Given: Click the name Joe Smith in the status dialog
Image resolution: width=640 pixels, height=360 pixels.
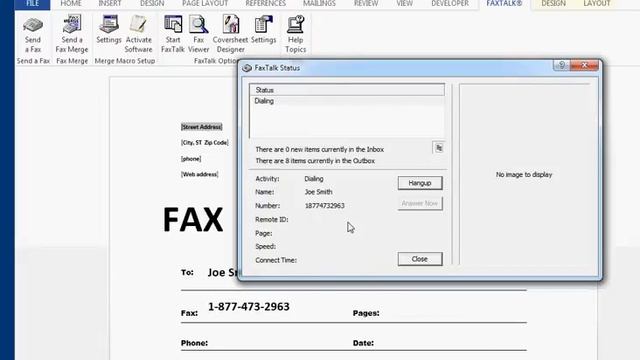Looking at the screenshot, I should tap(318, 192).
